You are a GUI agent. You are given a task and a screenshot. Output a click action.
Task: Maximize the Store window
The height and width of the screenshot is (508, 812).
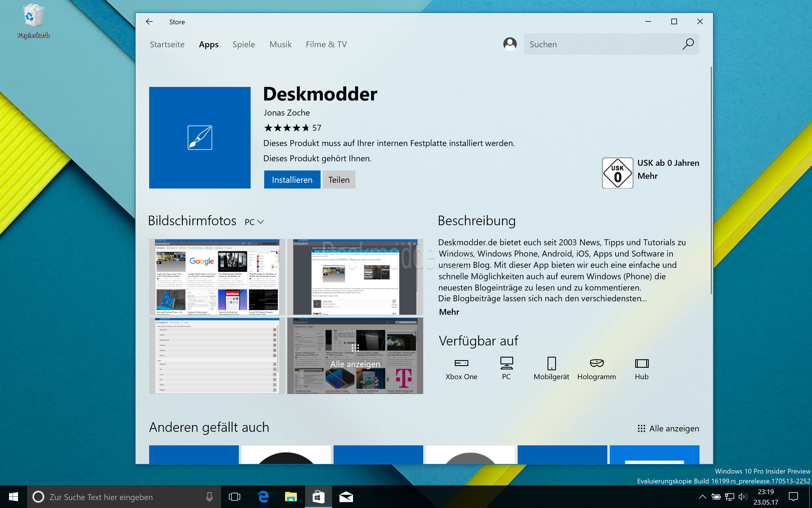pos(674,21)
